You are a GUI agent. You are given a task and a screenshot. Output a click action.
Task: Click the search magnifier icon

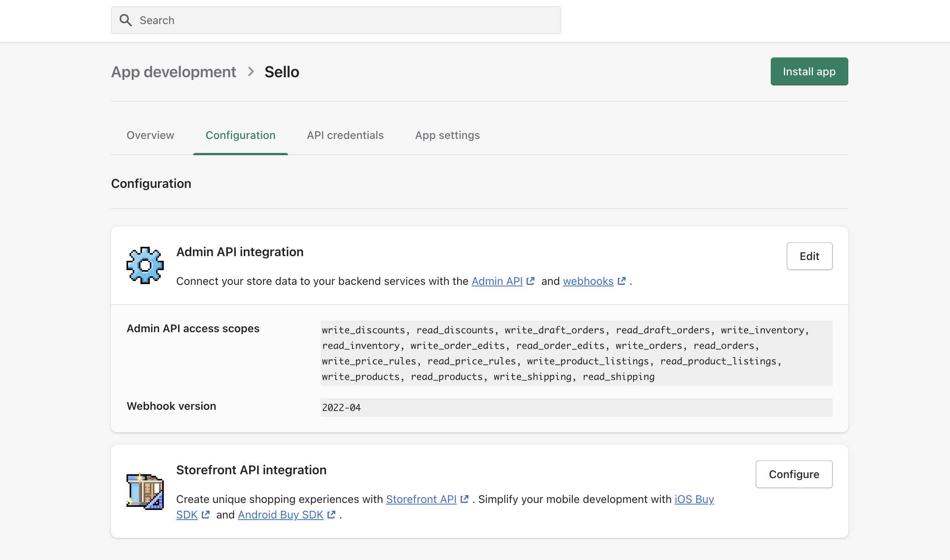pos(125,20)
